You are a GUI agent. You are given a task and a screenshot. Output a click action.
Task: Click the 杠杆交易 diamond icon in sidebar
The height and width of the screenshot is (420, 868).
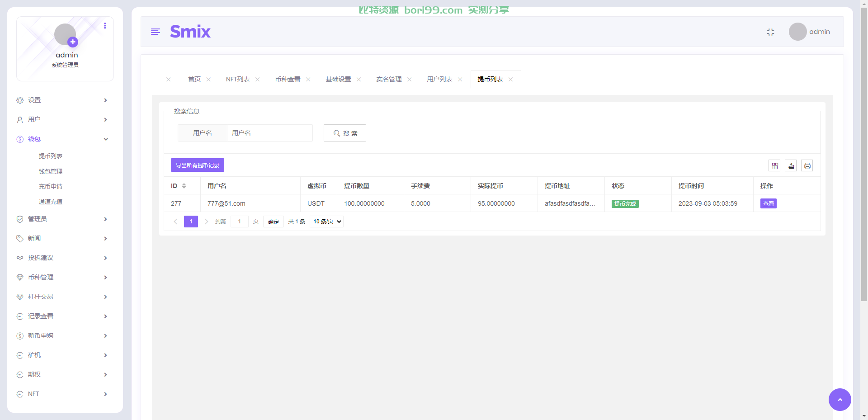click(20, 297)
